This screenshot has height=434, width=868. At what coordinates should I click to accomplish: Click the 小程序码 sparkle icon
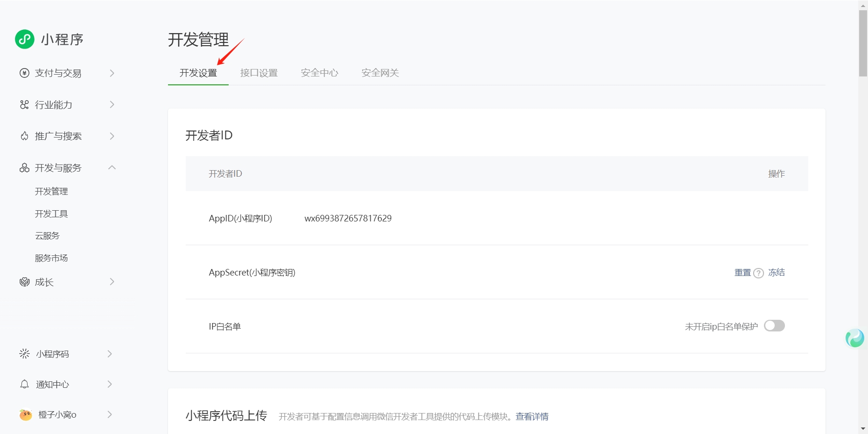(x=24, y=354)
